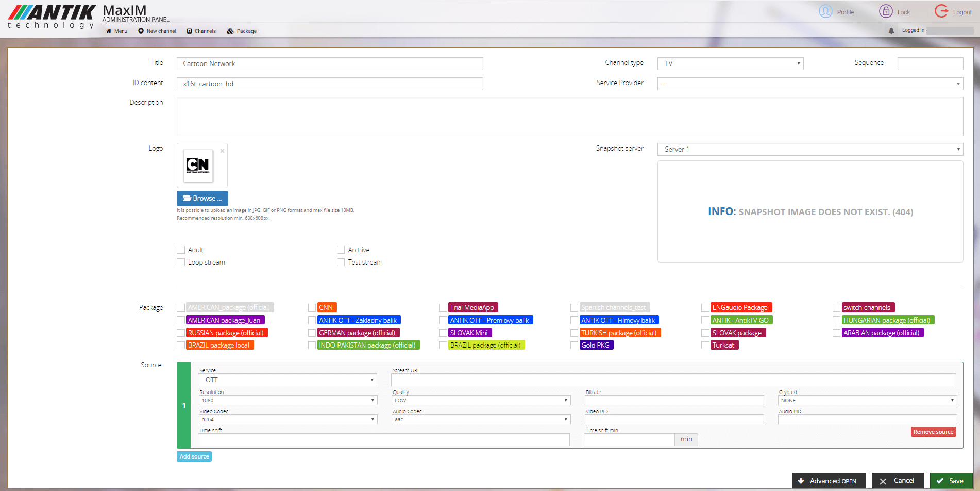Click the Lock padlock icon
Screen dimensions: 980x491
pyautogui.click(x=886, y=11)
